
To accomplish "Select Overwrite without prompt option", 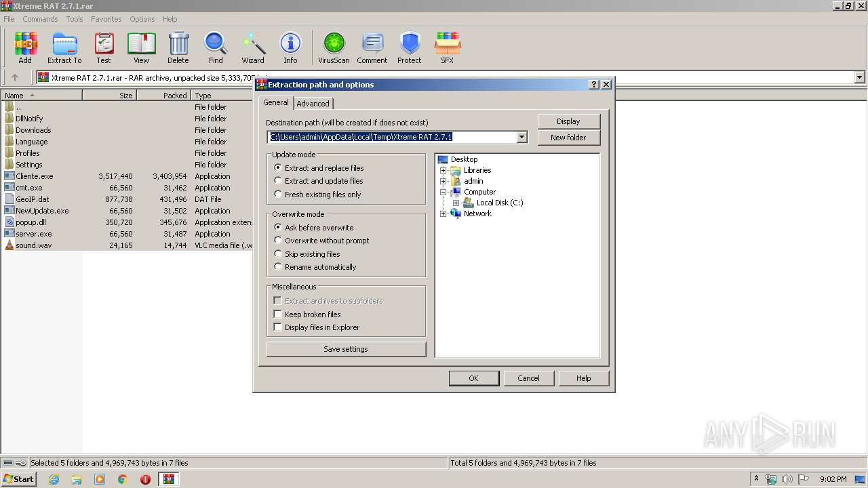I will [321, 241].
